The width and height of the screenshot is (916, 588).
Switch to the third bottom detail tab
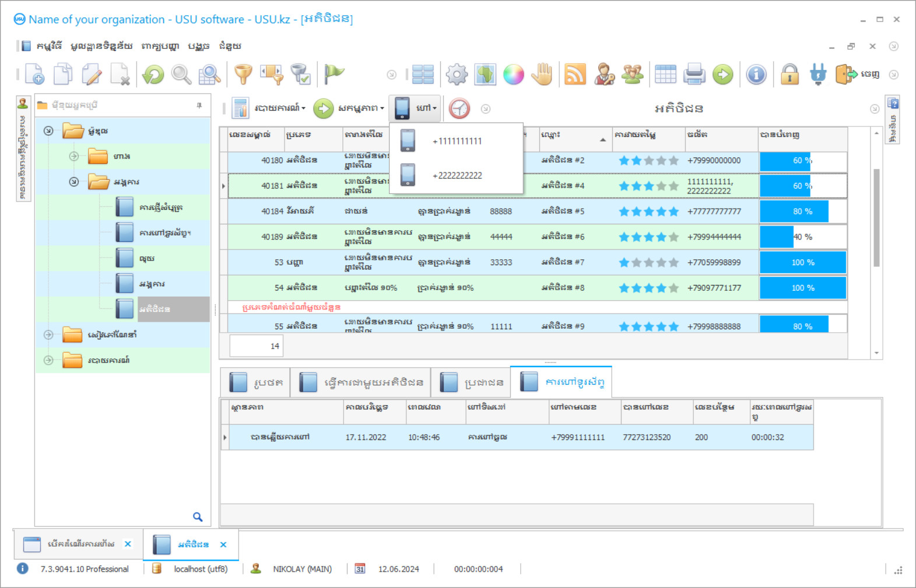(x=471, y=382)
